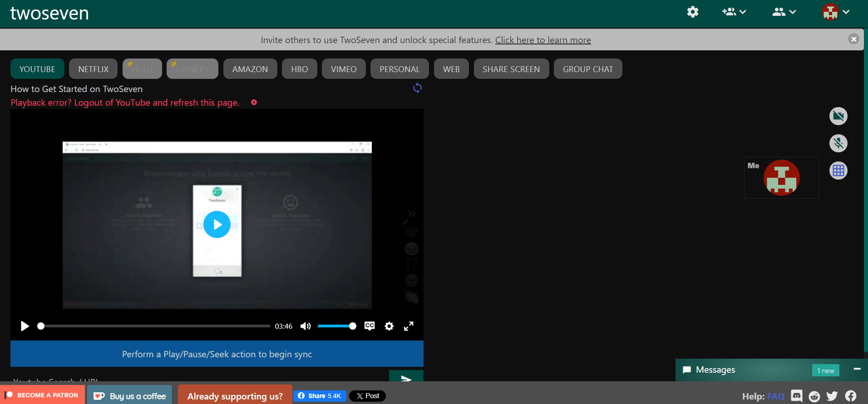The height and width of the screenshot is (404, 868).
Task: Enter fullscreen video mode
Action: pyautogui.click(x=409, y=326)
